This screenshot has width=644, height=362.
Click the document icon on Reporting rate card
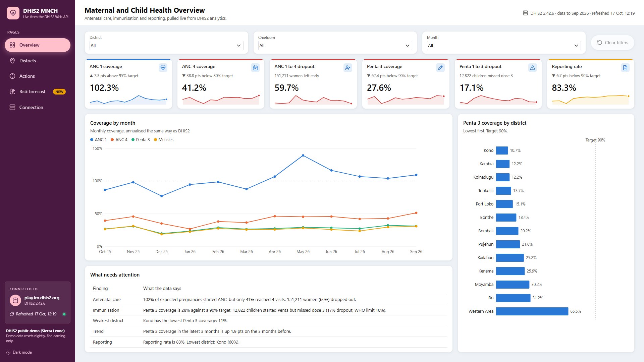[x=625, y=68]
